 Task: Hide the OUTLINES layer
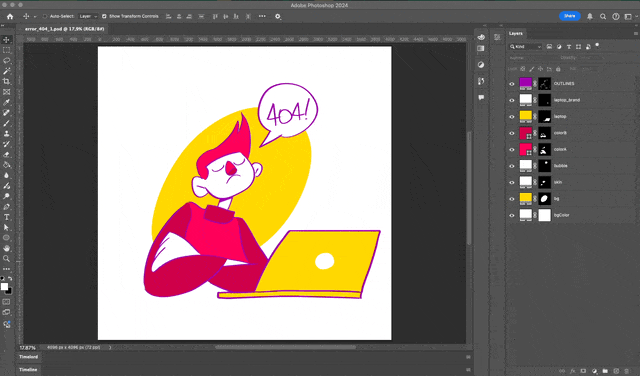coord(512,84)
